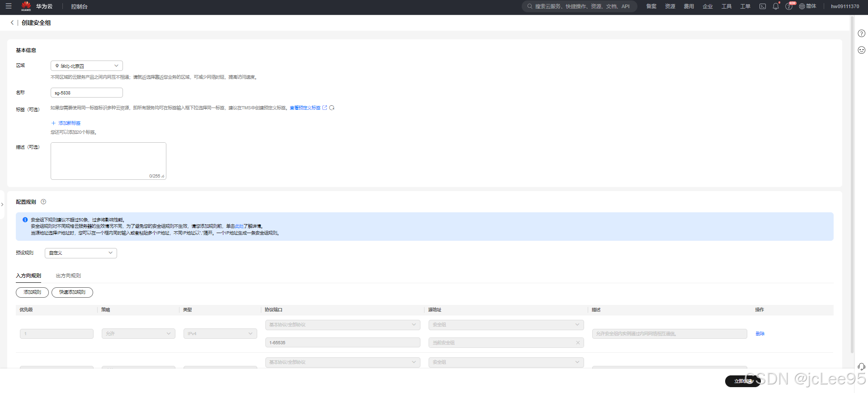Screen dimensions: 868x393
Task: Open the customer service headset icon
Action: [x=862, y=367]
